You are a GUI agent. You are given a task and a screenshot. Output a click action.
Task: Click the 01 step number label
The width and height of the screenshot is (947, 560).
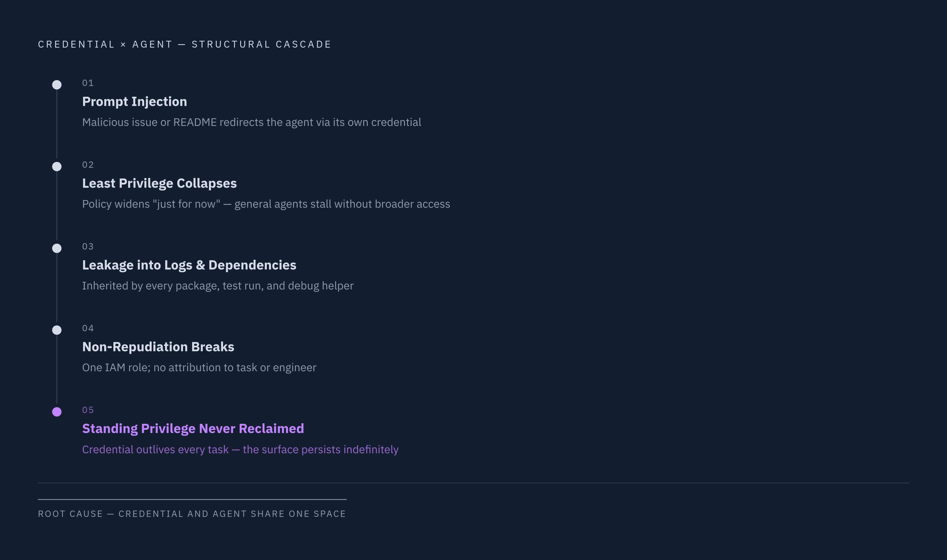point(88,83)
